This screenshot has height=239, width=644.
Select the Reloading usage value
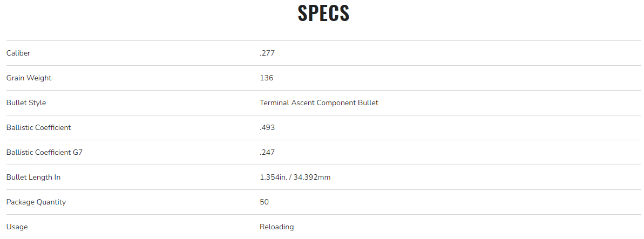coord(277,227)
